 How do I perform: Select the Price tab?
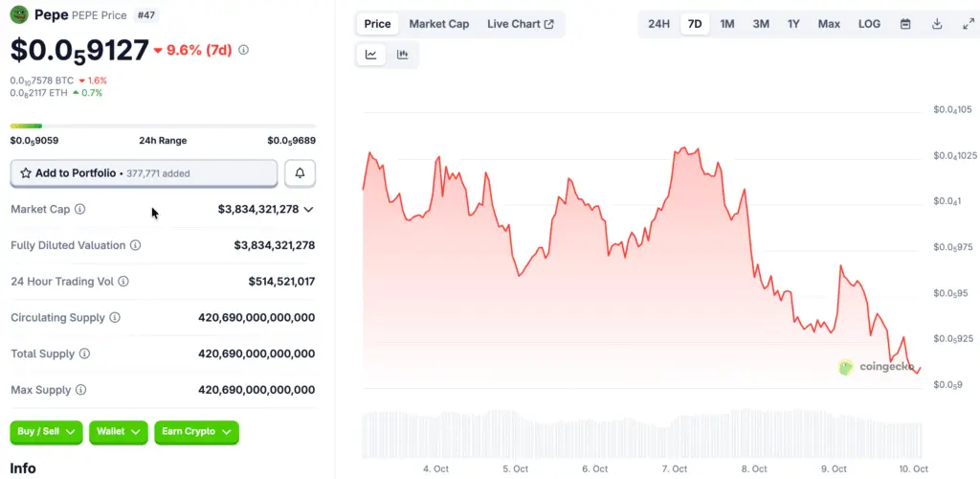377,24
